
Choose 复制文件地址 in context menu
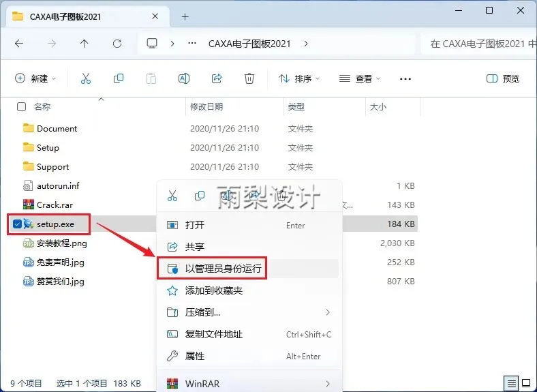pos(249,334)
